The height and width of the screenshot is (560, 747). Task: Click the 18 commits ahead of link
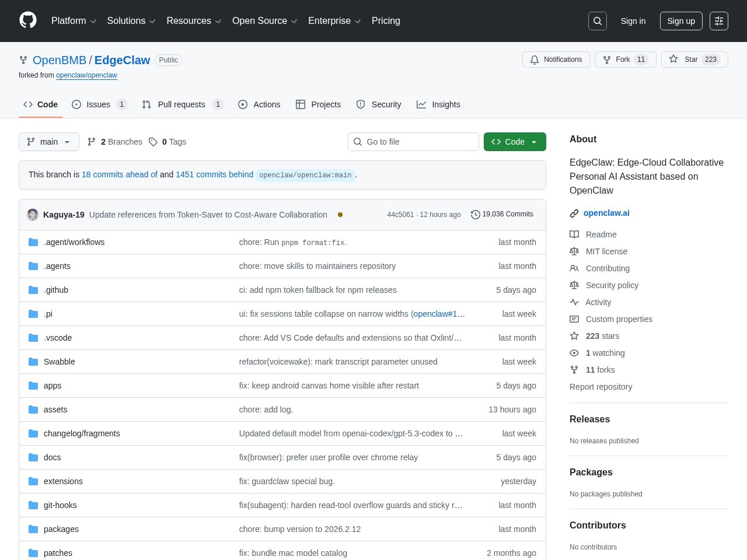pyautogui.click(x=120, y=174)
